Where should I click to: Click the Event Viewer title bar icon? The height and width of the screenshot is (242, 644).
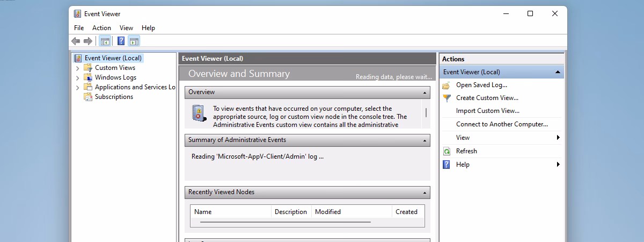tap(78, 14)
